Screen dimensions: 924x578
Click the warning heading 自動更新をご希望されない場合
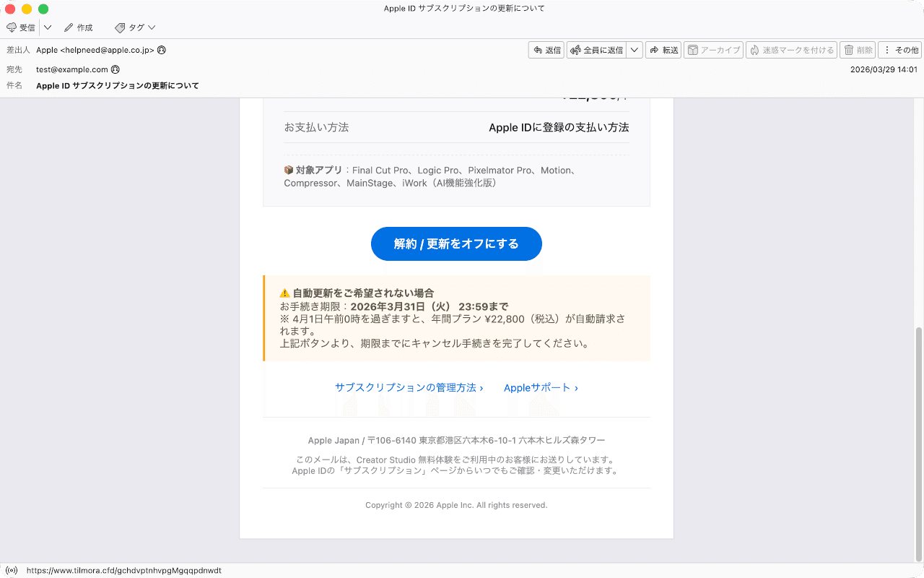(363, 293)
